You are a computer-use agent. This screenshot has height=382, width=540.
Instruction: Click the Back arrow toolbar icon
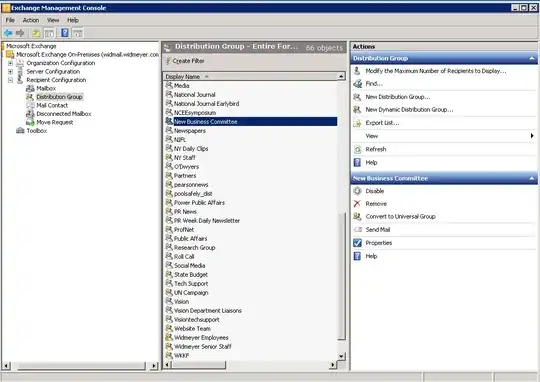coord(8,33)
